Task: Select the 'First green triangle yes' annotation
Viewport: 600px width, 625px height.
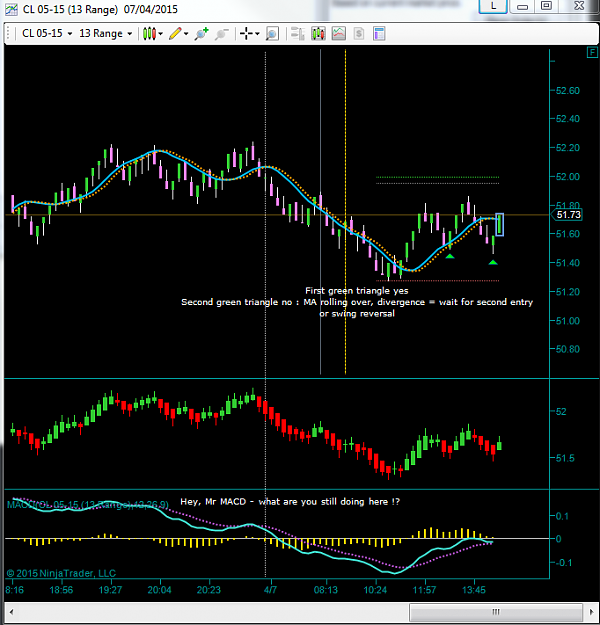Action: pyautogui.click(x=357, y=291)
